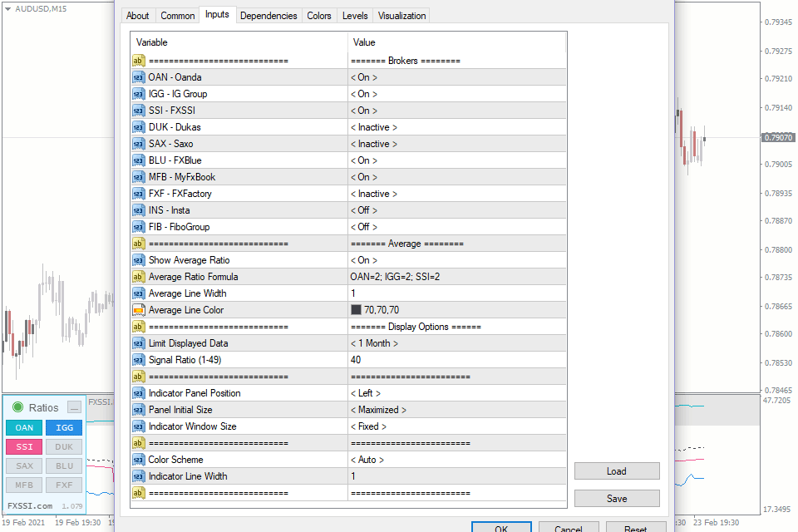Click the integer icon beside IGG - IG Group
This screenshot has width=798, height=532.
tap(139, 94)
